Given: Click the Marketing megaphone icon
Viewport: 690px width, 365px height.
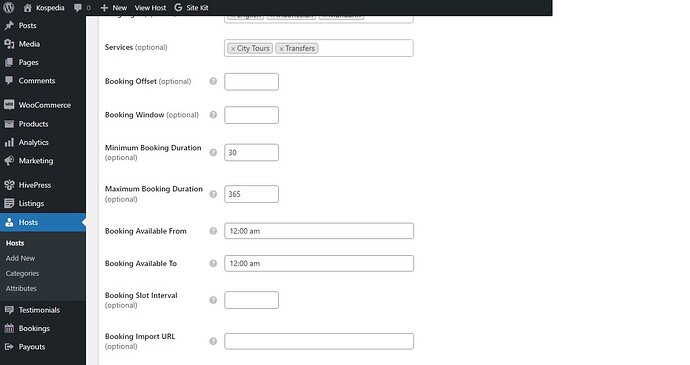Looking at the screenshot, I should [9, 161].
